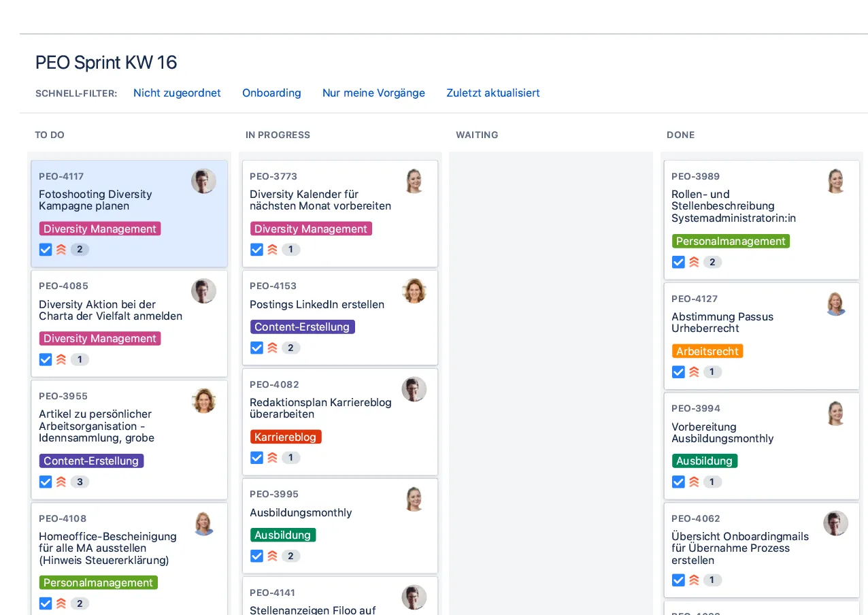Image resolution: width=868 pixels, height=615 pixels.
Task: Click priority arrows icon on PEO-4082
Action: [272, 458]
